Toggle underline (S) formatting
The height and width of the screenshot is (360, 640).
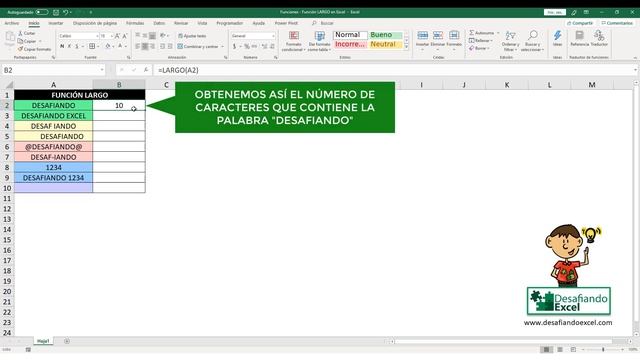point(76,47)
